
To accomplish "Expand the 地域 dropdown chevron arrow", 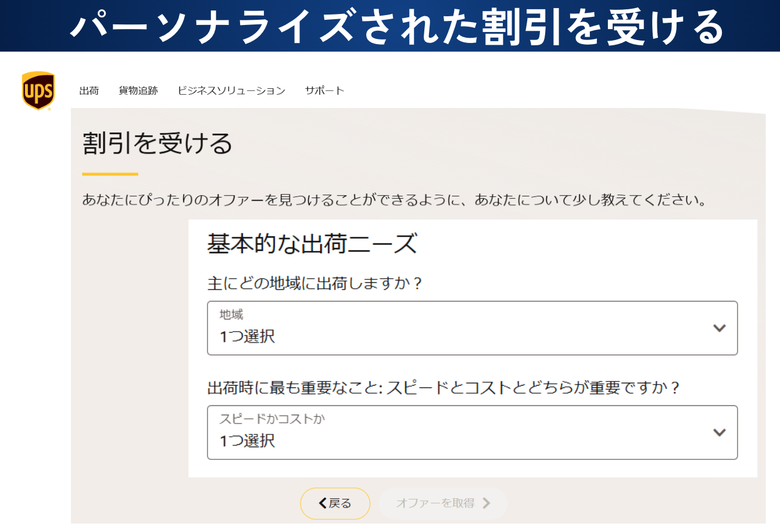I will coord(719,328).
